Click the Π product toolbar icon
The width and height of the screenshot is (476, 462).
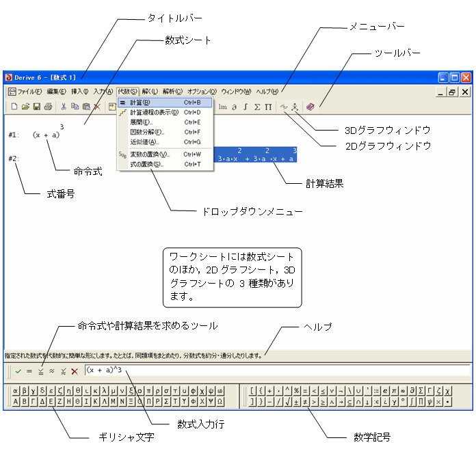point(268,107)
